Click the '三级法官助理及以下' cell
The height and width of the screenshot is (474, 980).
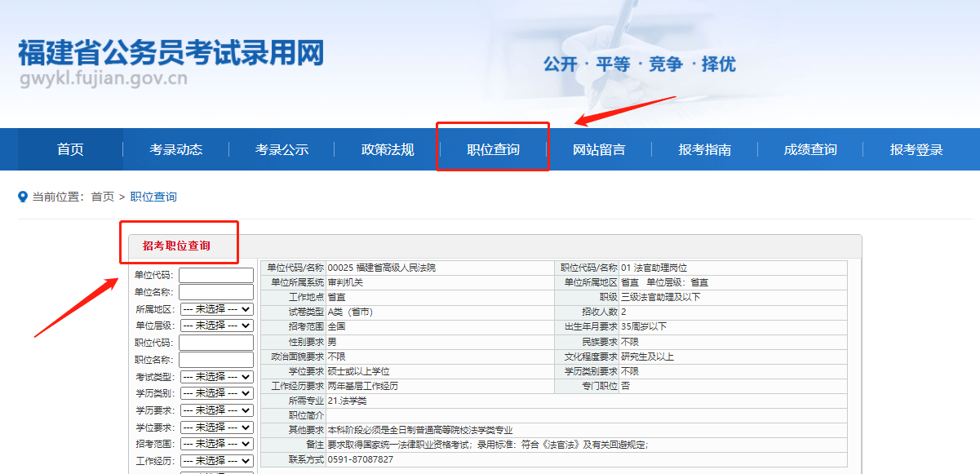[x=734, y=297]
